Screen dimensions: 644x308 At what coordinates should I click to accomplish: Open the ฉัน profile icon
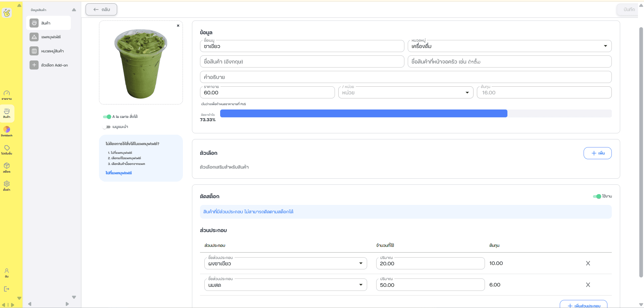pos(7,272)
